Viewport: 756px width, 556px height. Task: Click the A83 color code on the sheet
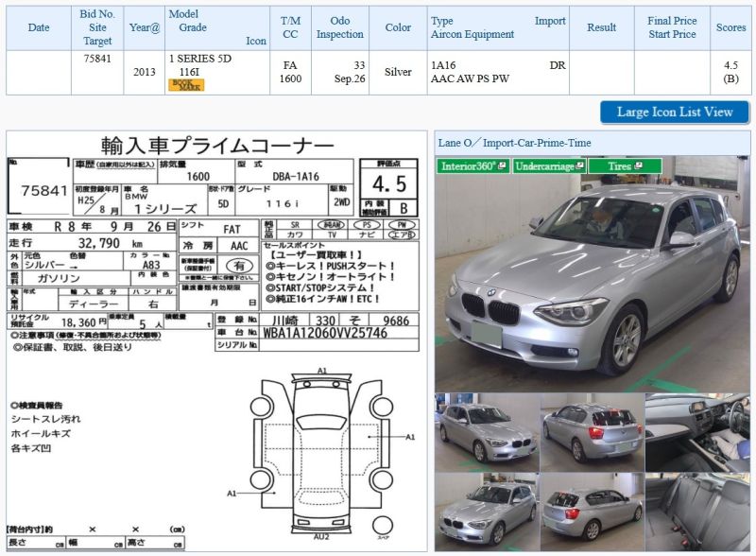click(x=151, y=265)
